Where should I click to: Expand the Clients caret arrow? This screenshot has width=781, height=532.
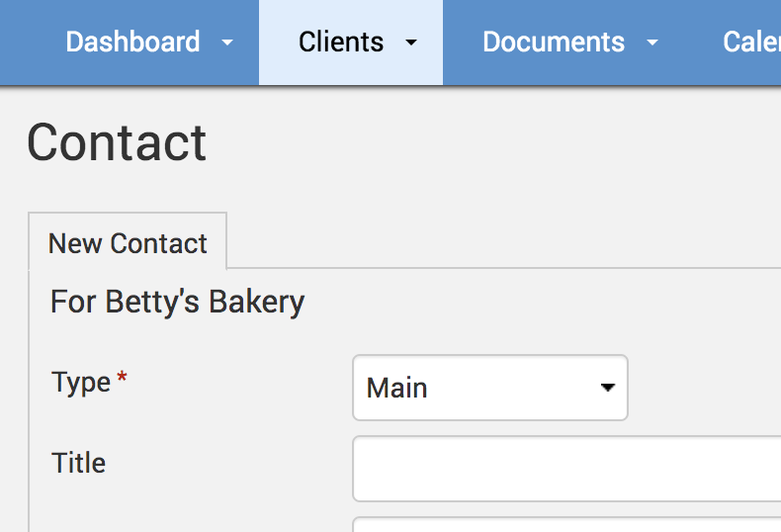pyautogui.click(x=411, y=43)
